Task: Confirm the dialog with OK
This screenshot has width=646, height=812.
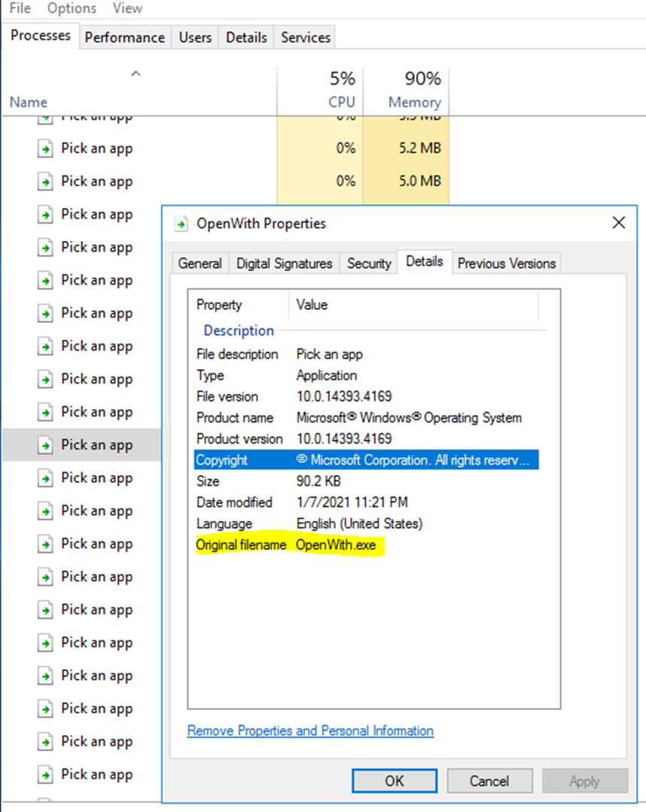Action: pos(395,780)
